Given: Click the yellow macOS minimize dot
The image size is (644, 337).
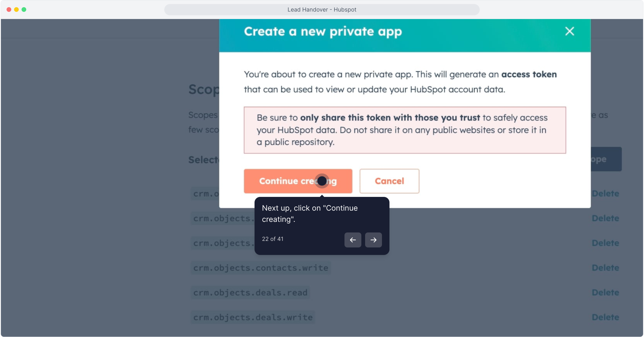Looking at the screenshot, I should coord(16,10).
